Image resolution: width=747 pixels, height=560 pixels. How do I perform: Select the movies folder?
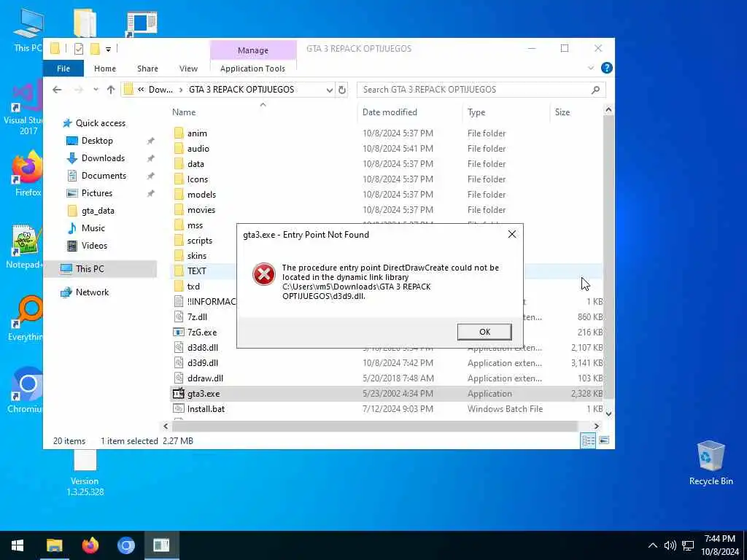point(201,210)
